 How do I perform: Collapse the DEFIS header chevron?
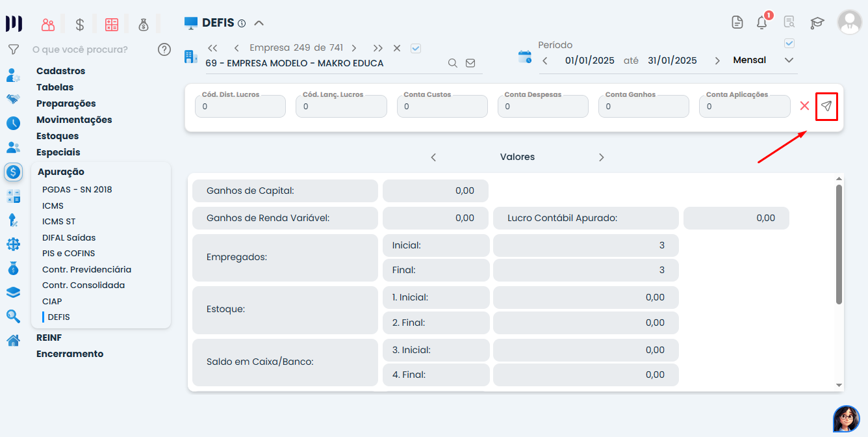click(x=259, y=23)
